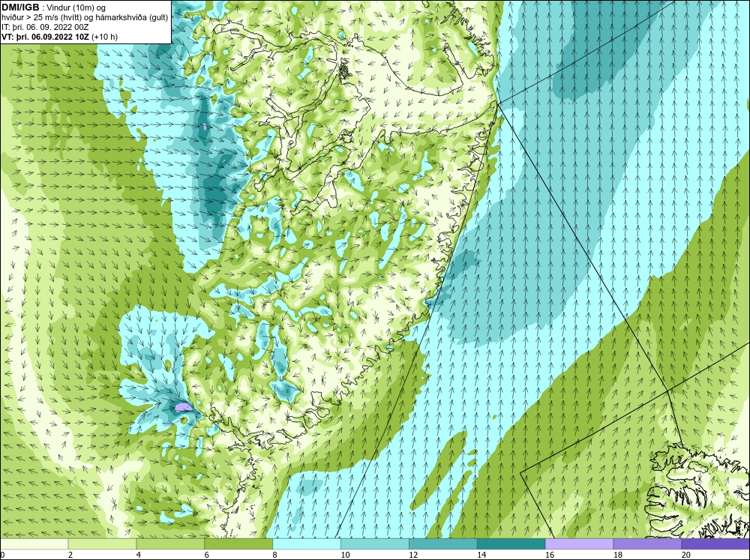Screen dimensions: 750x560
Task: Click the 'hviður > 25 m/s' legend description line
Action: coord(85,17)
